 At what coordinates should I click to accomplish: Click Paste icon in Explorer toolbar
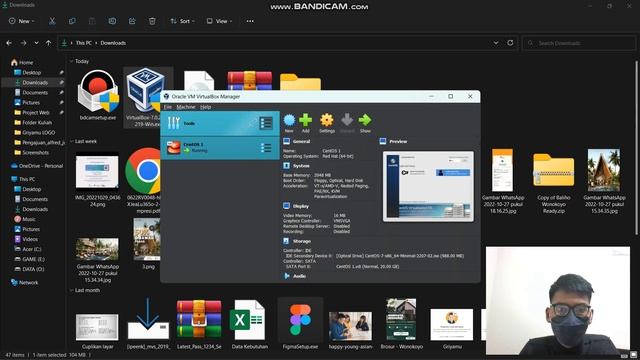pyautogui.click(x=92, y=21)
